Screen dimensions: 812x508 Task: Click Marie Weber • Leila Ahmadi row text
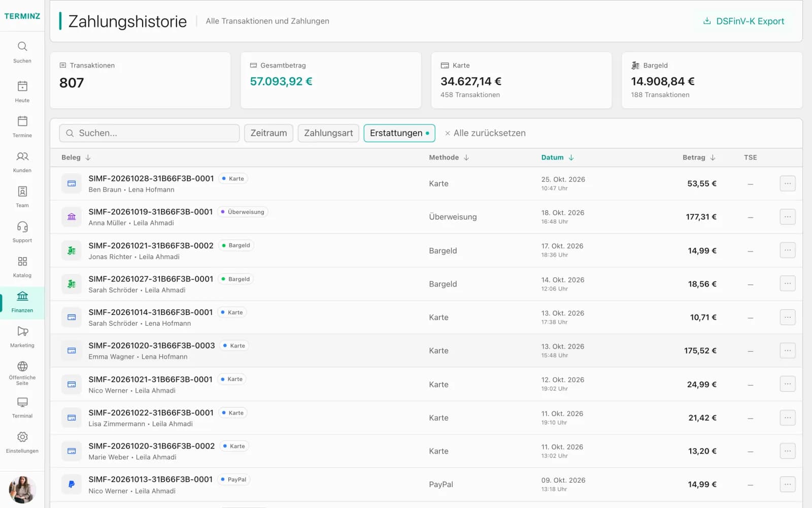coord(132,457)
